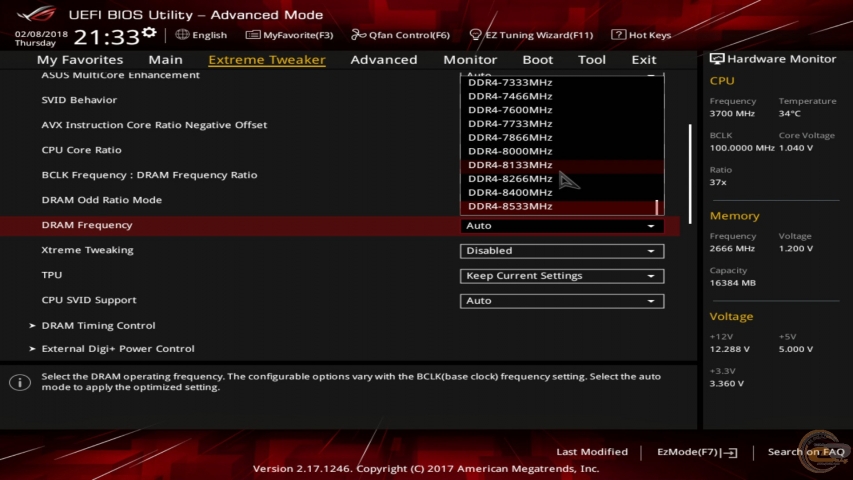Expand External Digi+ Power Control submenu
Viewport: 853px width, 480px height.
(x=118, y=349)
